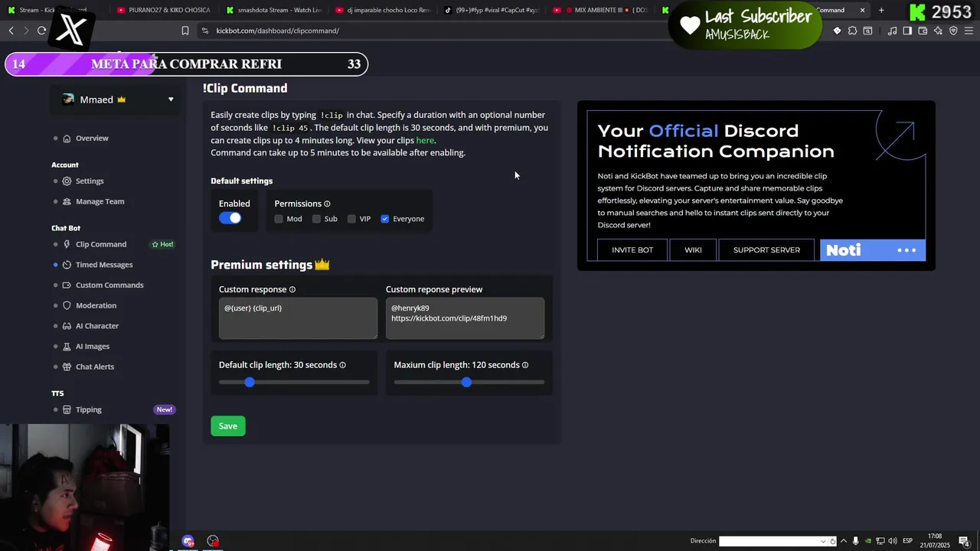
Task: Click info icon beside Maxium clip length
Action: [525, 366]
